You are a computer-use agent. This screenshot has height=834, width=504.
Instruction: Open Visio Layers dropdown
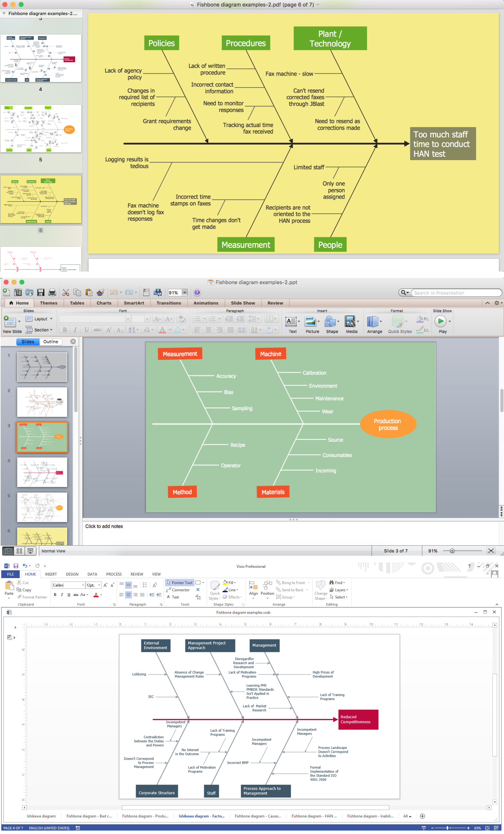[339, 590]
